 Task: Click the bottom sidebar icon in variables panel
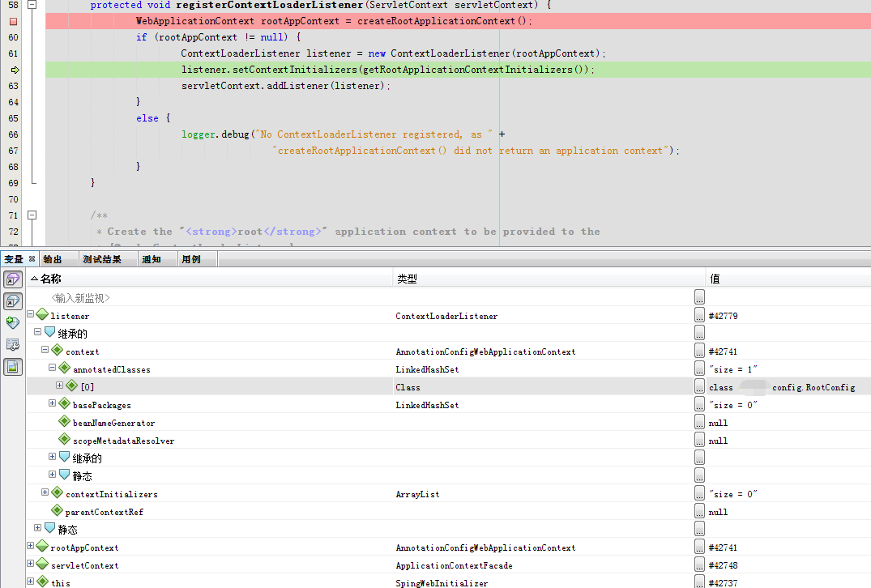[x=13, y=366]
